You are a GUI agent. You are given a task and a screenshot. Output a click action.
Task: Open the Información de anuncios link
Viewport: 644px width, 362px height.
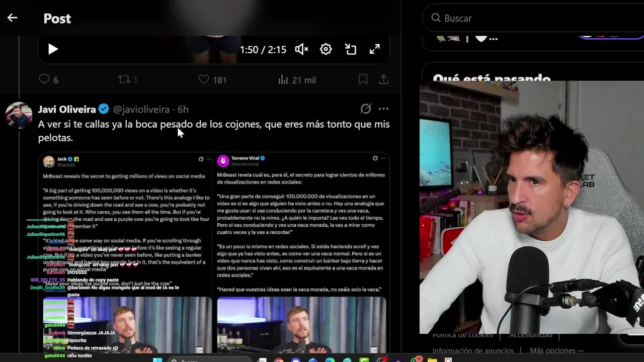tap(473, 350)
